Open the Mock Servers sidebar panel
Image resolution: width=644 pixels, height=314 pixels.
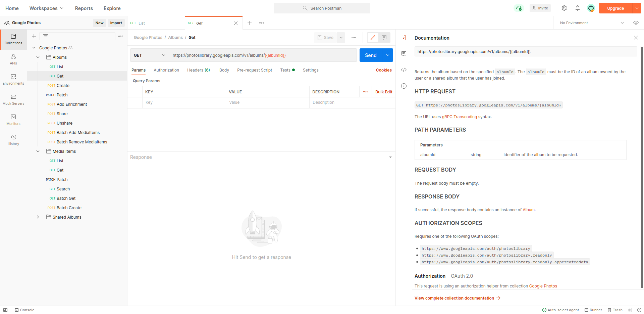click(13, 100)
